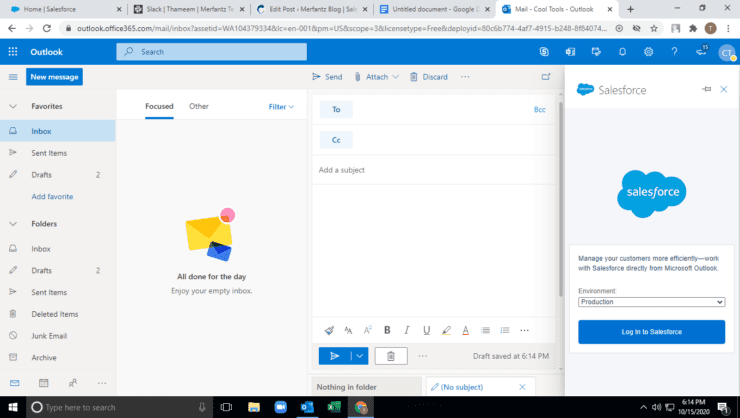This screenshot has height=418, width=740.
Task: Open the Environment dropdown showing Production
Action: (651, 301)
